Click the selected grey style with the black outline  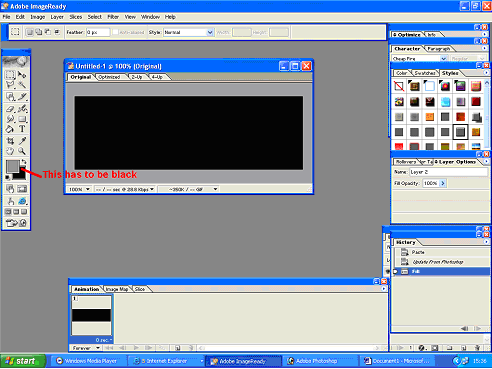[x=460, y=132]
